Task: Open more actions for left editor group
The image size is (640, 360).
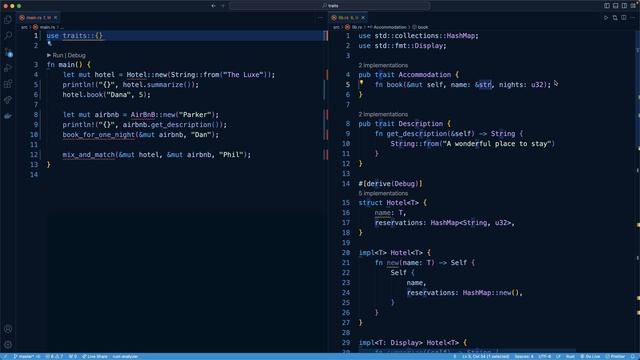Action: point(320,18)
